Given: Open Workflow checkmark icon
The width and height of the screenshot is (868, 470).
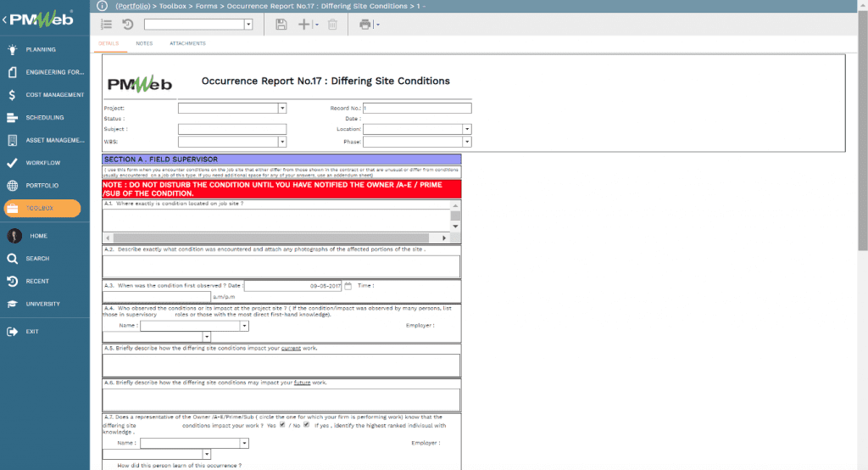Looking at the screenshot, I should point(12,163).
